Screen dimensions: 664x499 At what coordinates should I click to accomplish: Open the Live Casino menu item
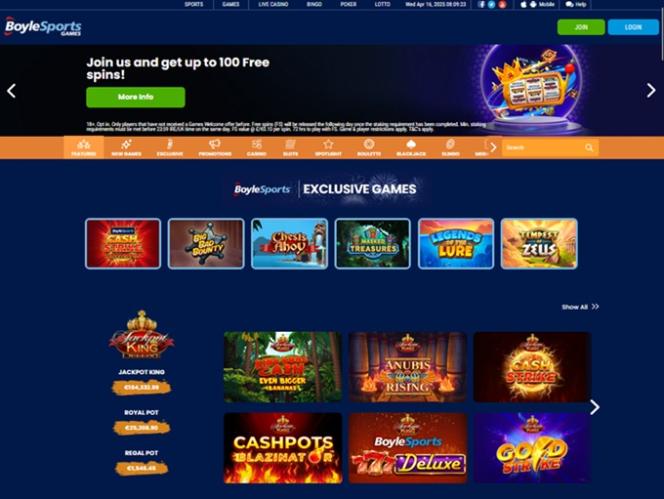[273, 4]
